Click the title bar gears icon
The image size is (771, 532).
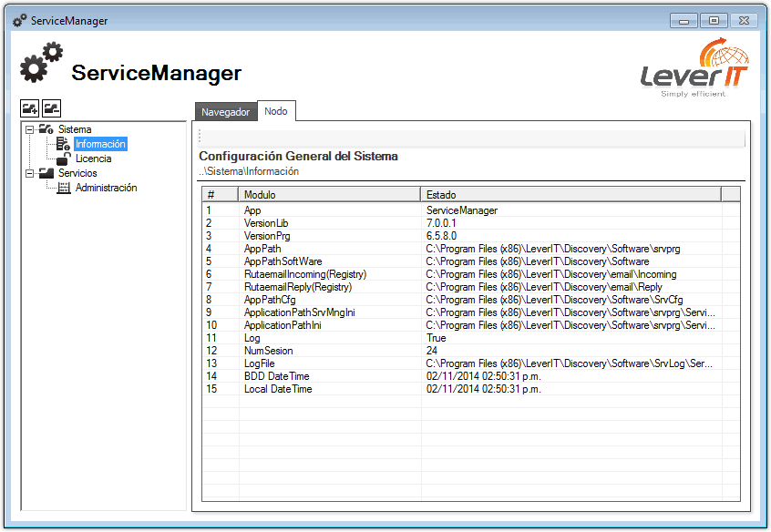coord(20,21)
